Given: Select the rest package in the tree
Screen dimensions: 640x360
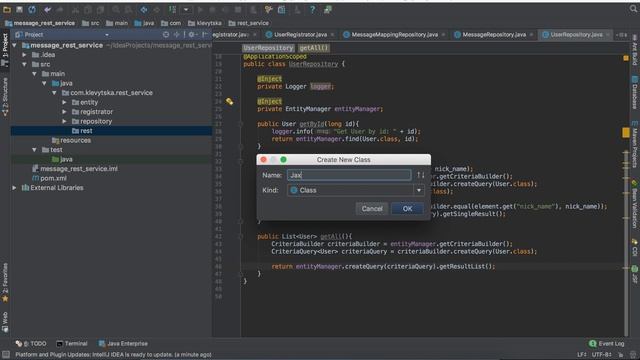Looking at the screenshot, I should tap(111, 131).
